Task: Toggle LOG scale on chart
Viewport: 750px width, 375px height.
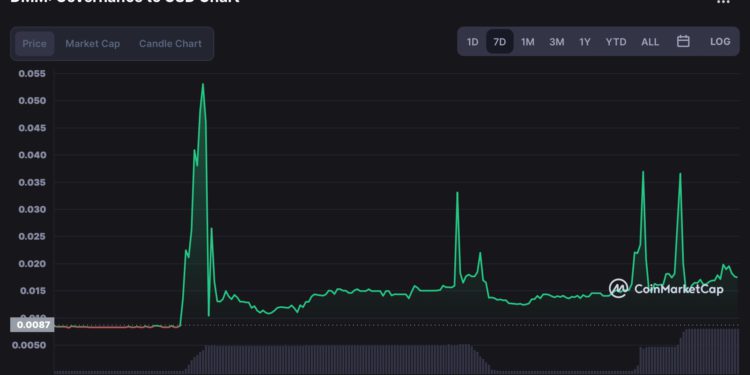Action: tap(720, 42)
